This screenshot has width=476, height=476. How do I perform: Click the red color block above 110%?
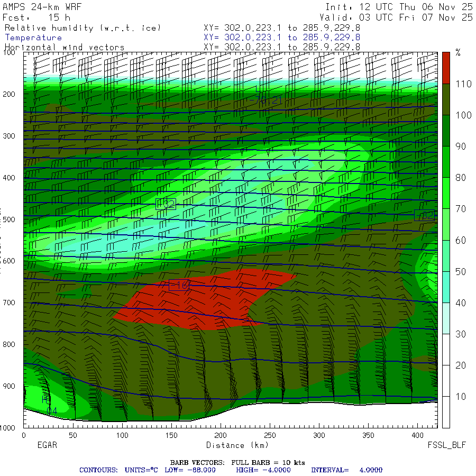click(446, 68)
